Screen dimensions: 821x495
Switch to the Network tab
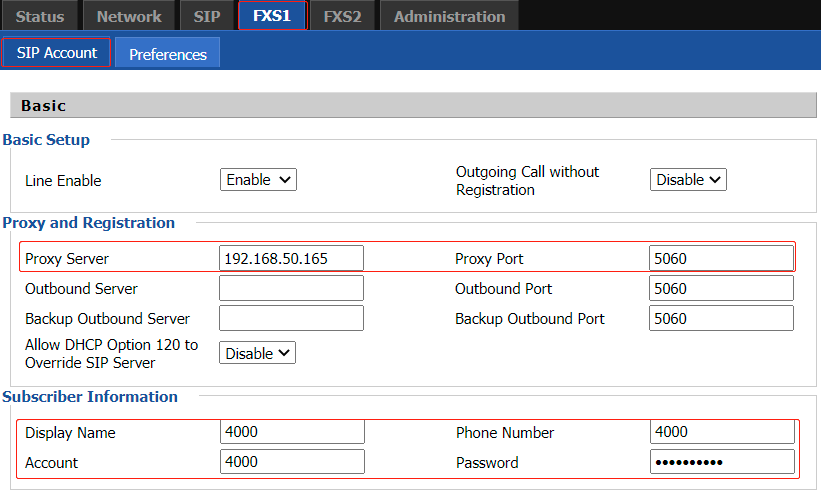point(129,16)
